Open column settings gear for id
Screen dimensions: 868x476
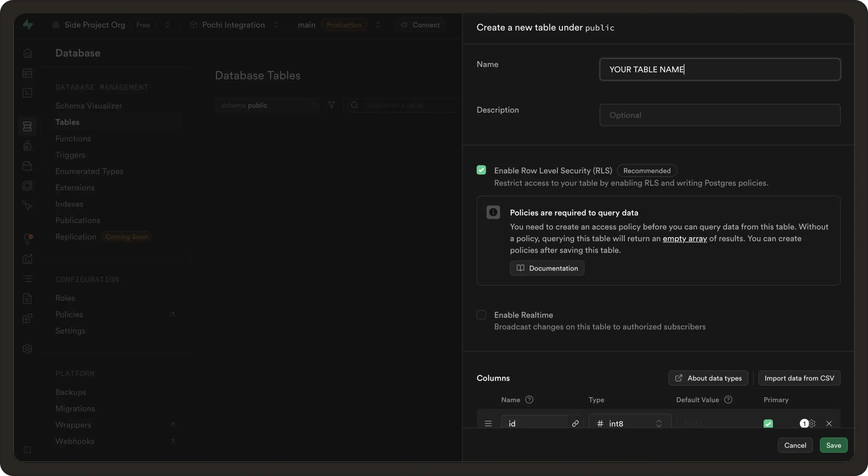[x=812, y=423]
